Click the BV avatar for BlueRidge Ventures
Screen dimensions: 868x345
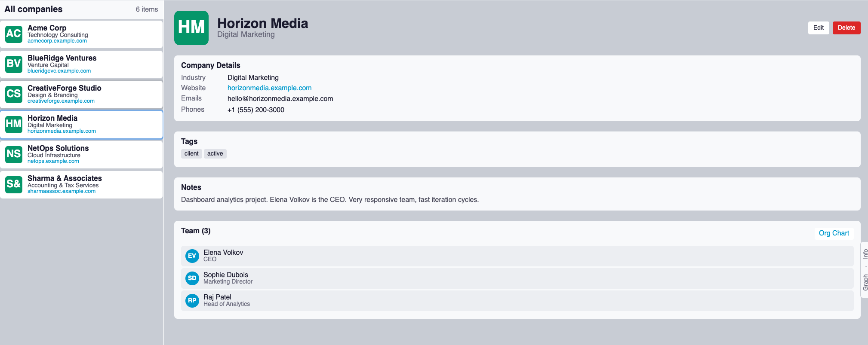[x=14, y=64]
